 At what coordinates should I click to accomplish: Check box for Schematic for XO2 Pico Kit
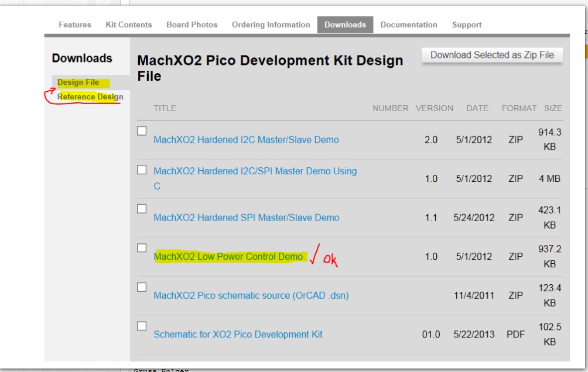(x=142, y=326)
